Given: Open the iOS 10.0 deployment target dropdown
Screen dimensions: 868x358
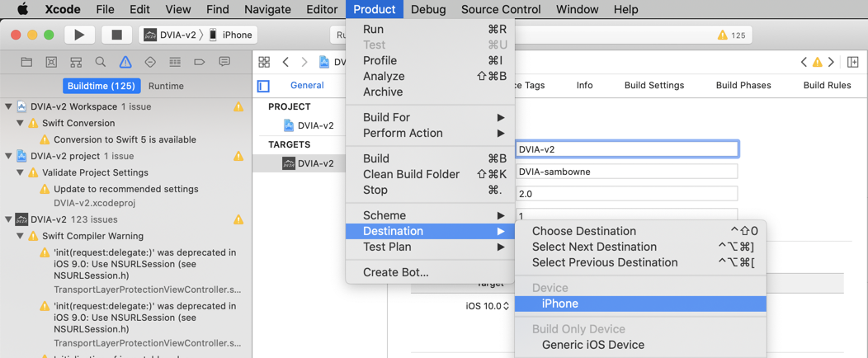Looking at the screenshot, I should click(x=488, y=306).
